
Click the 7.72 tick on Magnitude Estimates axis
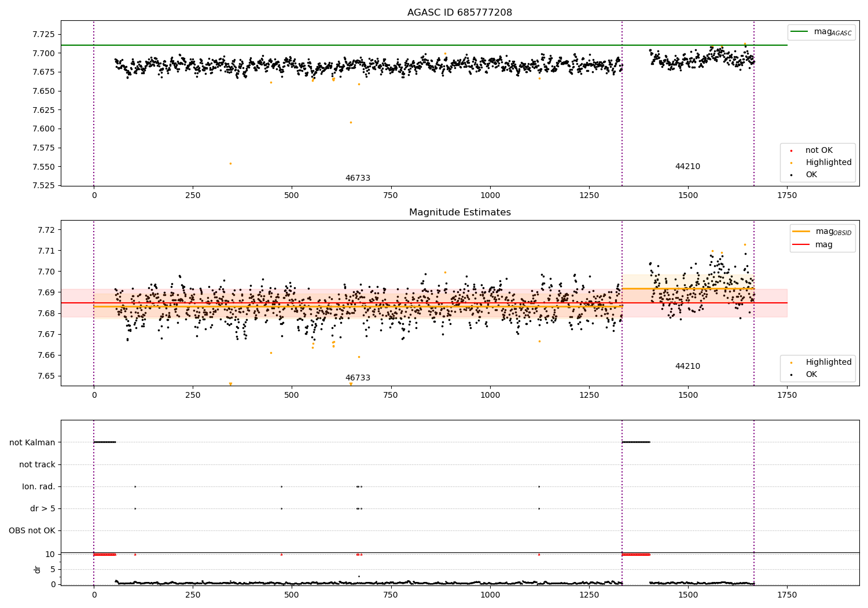[x=46, y=230]
